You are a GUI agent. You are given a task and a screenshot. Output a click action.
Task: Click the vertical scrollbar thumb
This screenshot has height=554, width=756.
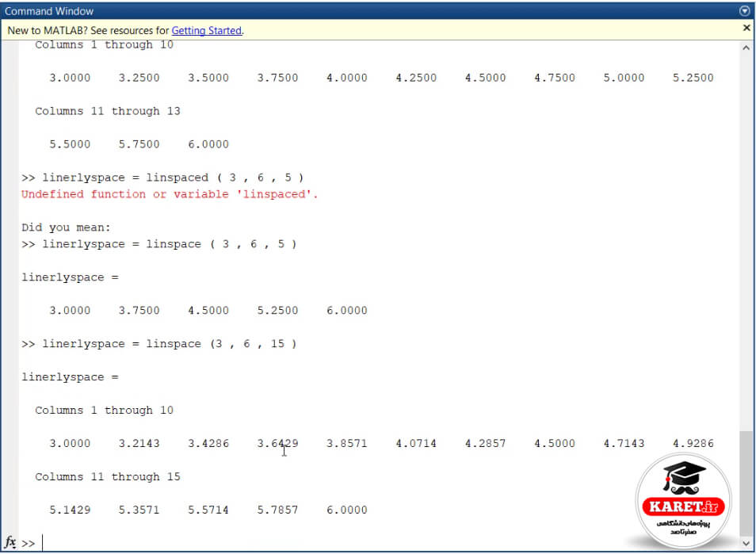coord(746,483)
